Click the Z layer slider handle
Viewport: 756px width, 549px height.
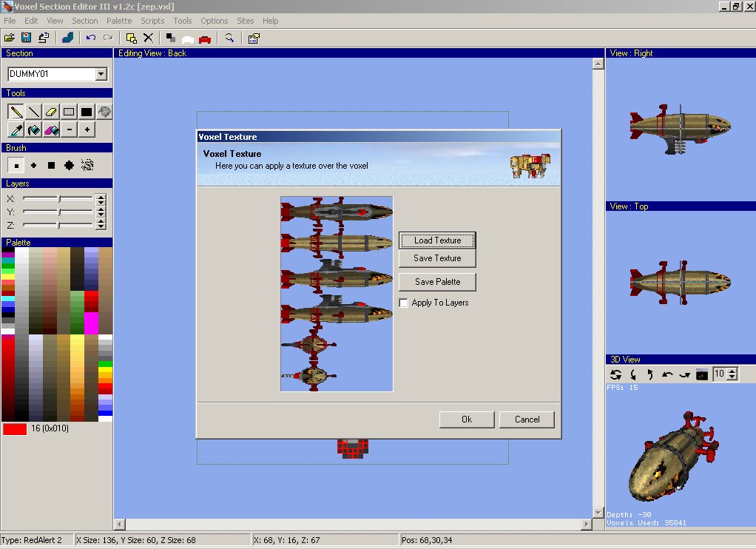[58, 225]
